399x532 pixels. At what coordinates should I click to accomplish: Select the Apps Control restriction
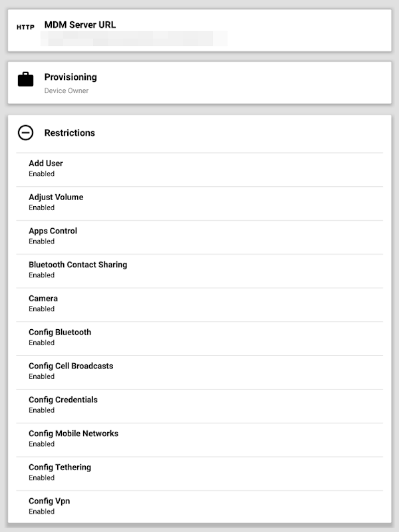(199, 237)
